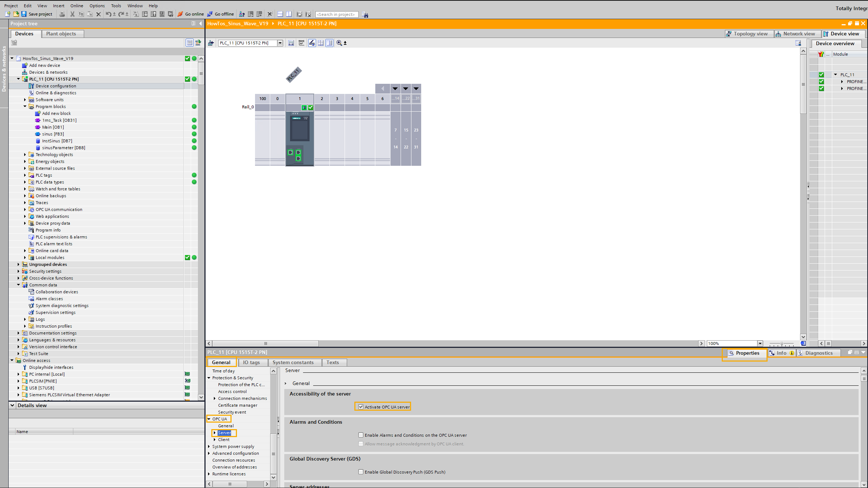The image size is (868, 488).
Task: Open the PLC_11 device selection dropdown
Action: pyautogui.click(x=280, y=43)
